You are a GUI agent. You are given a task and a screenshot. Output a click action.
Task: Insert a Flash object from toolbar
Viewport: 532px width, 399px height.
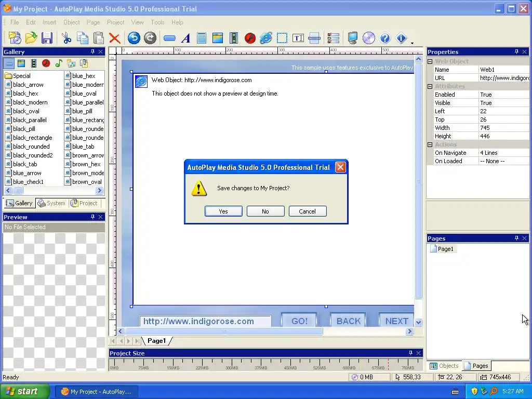pyautogui.click(x=250, y=38)
